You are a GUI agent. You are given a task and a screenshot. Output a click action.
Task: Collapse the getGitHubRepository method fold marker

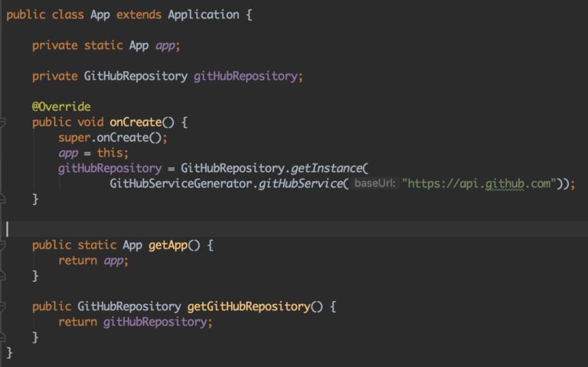[2, 307]
